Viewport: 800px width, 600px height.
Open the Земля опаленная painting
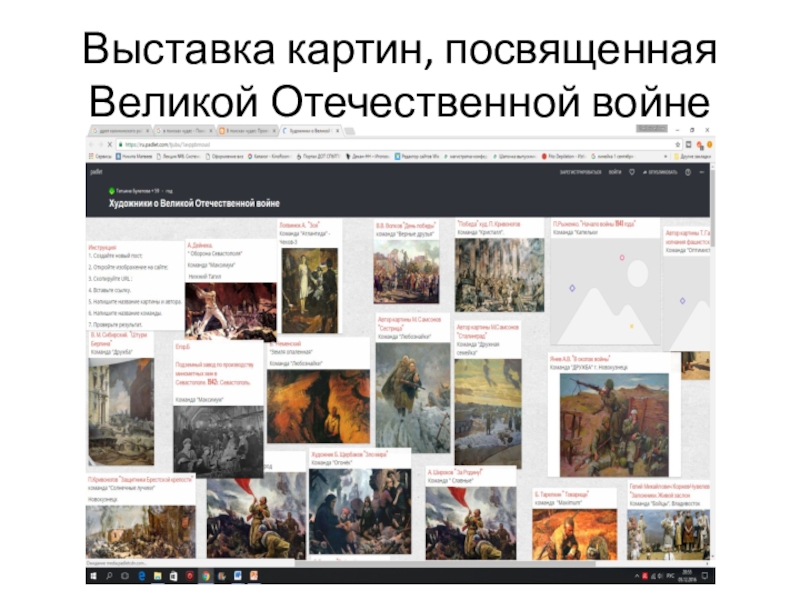pyautogui.click(x=318, y=406)
